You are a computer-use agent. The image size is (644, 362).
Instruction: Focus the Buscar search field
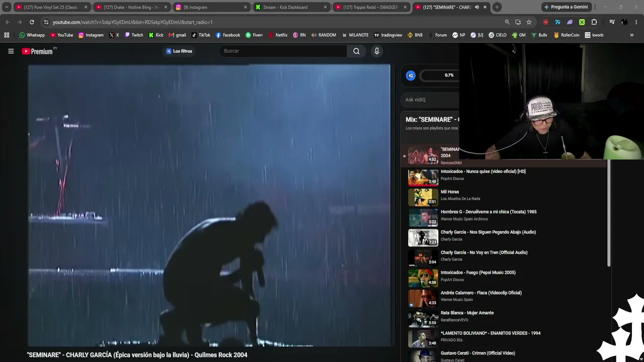283,51
